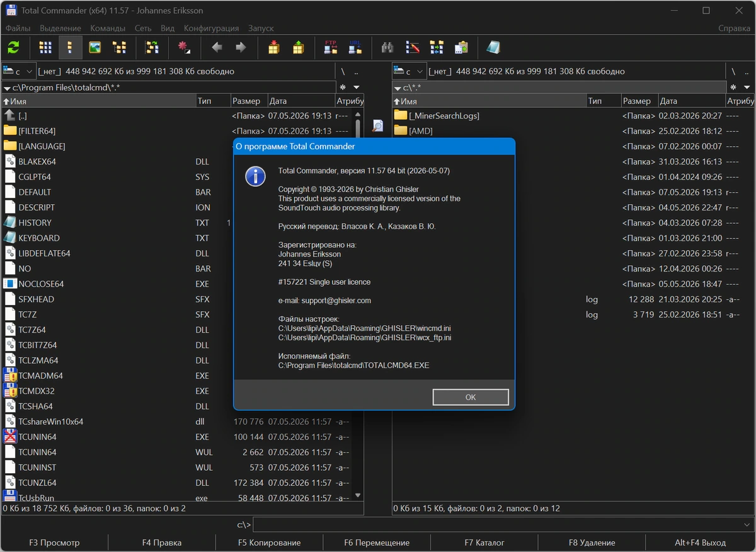Viewport: 756px width, 552px height.
Task: Go forward with the right arrow icon
Action: click(x=241, y=47)
